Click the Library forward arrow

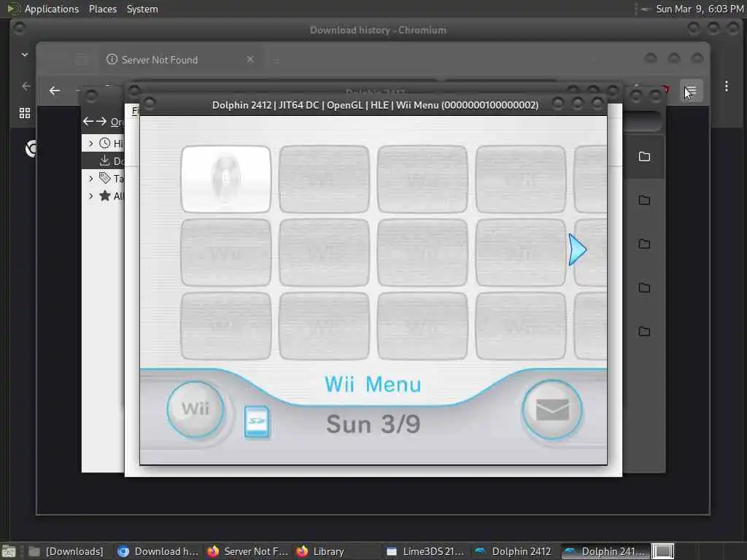pyautogui.click(x=101, y=122)
